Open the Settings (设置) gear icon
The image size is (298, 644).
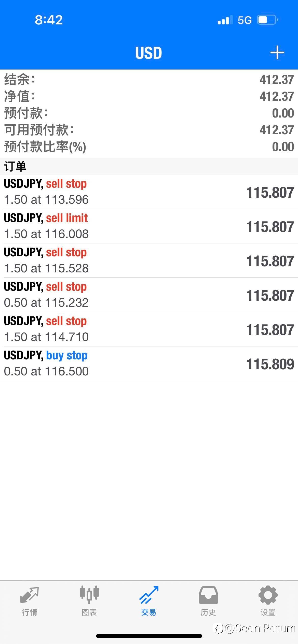[x=268, y=595]
